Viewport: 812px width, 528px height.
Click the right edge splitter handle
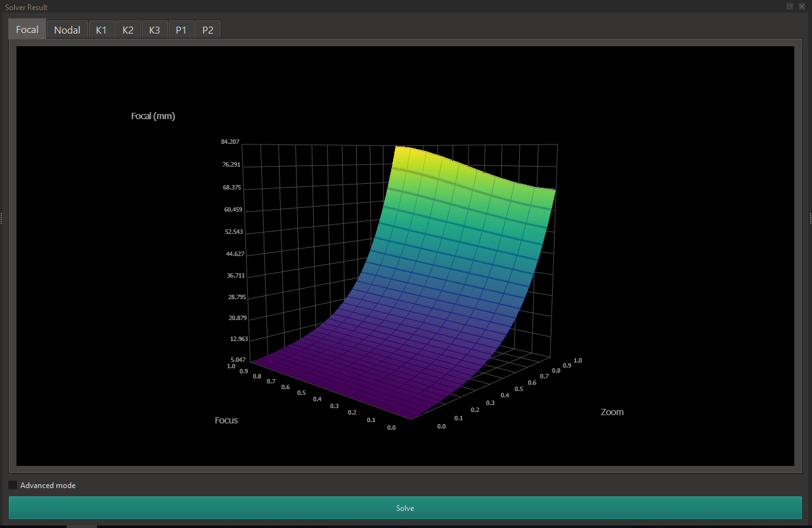[810, 218]
